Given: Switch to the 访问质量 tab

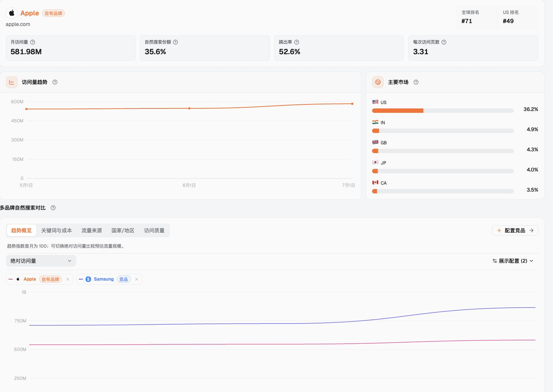Looking at the screenshot, I should [x=154, y=230].
